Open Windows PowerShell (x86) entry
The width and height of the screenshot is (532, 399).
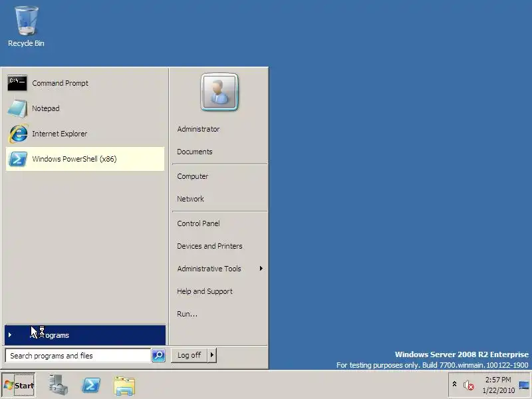[x=85, y=159]
